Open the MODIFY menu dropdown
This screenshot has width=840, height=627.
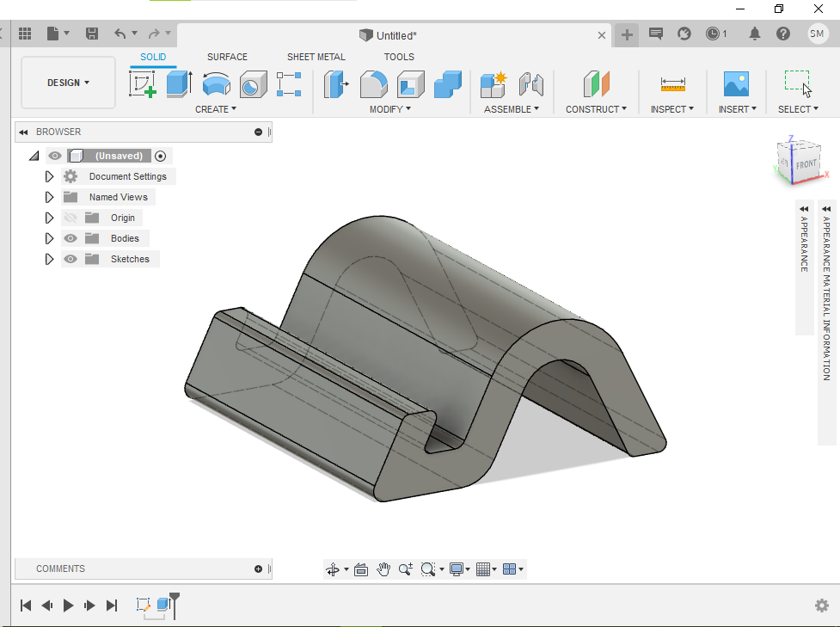point(389,109)
